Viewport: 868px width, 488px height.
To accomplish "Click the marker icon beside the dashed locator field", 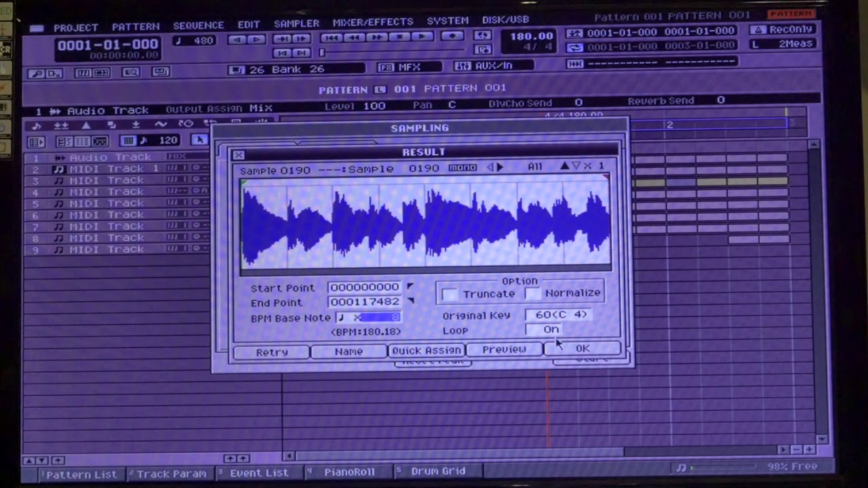I will 575,63.
